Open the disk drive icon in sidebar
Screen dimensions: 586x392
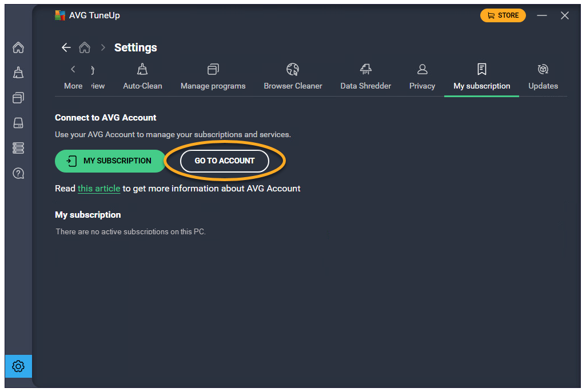18,123
